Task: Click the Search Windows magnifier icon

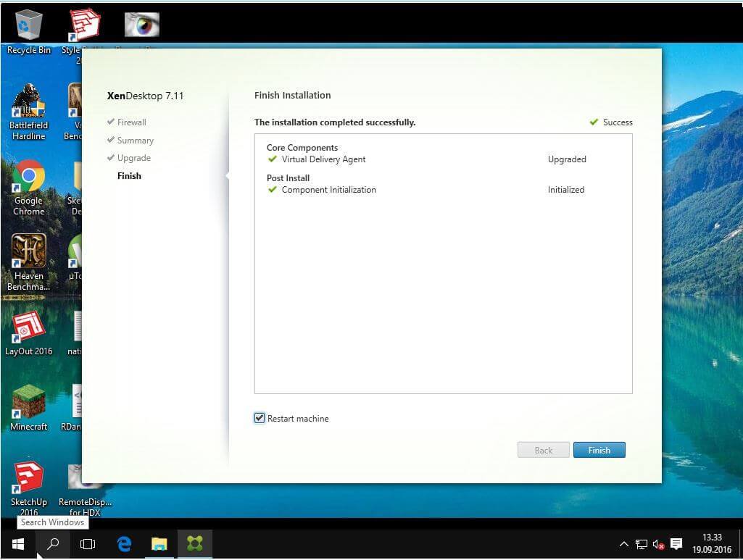Action: [53, 544]
